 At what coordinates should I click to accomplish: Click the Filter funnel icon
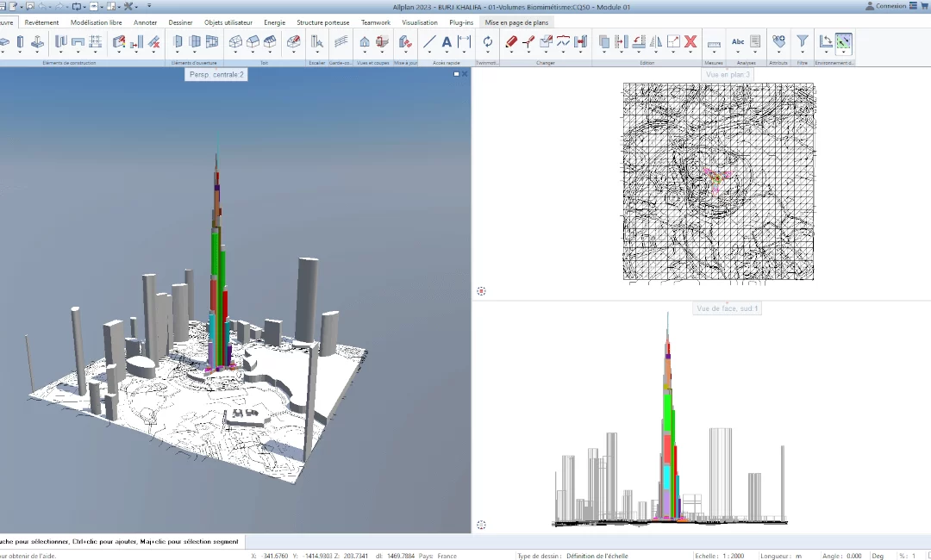coord(802,40)
